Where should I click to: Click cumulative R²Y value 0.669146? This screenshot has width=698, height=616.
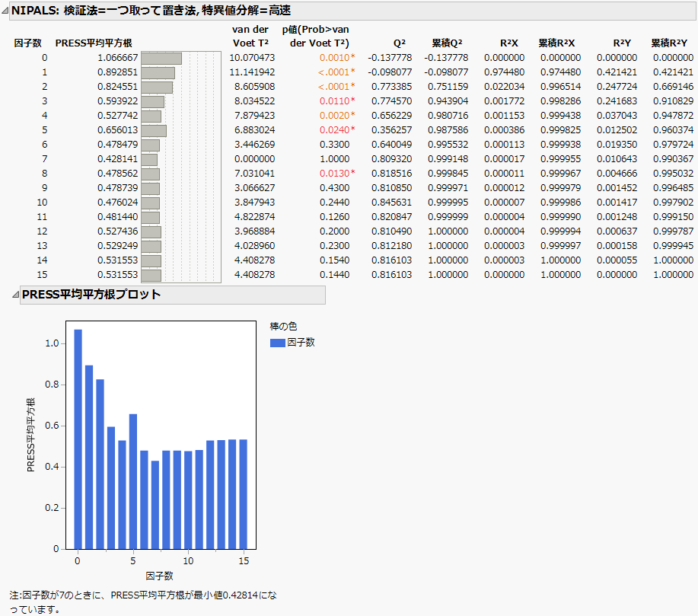(673, 86)
